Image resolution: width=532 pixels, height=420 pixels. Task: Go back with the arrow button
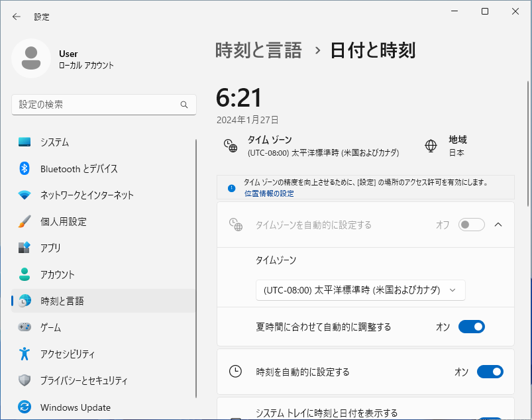(17, 17)
